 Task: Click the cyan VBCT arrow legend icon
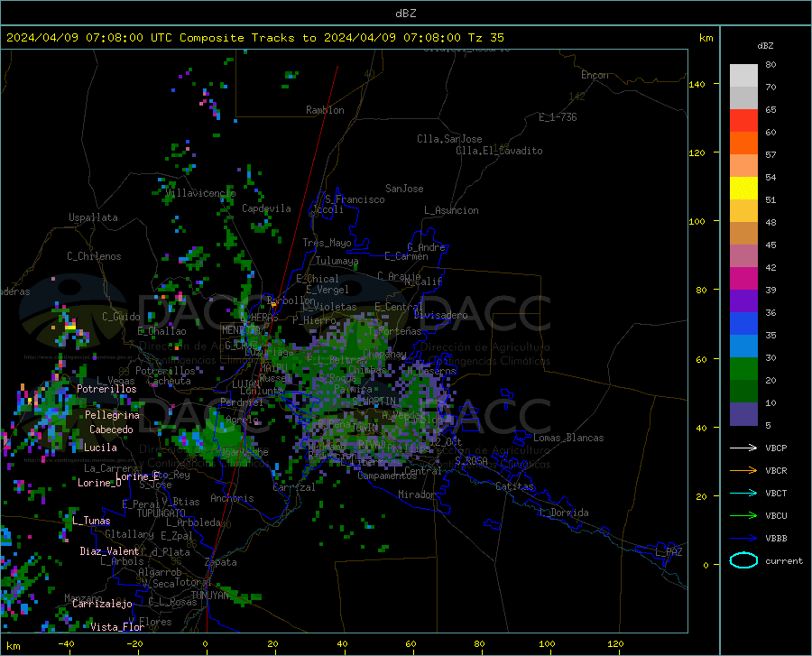743,493
